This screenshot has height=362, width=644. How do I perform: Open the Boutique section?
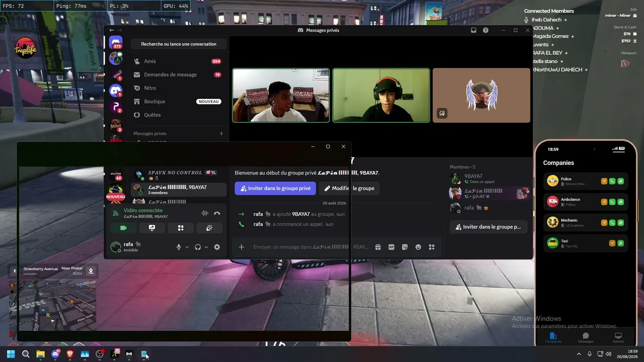click(179, 101)
